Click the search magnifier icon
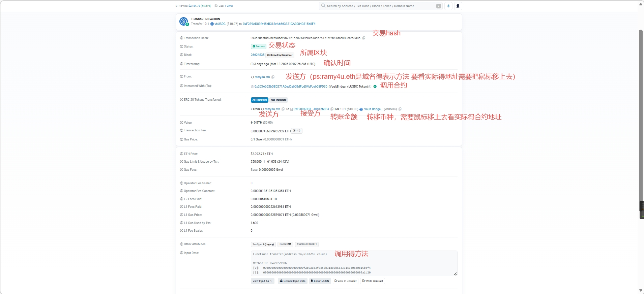The width and height of the screenshot is (644, 294). [x=323, y=6]
